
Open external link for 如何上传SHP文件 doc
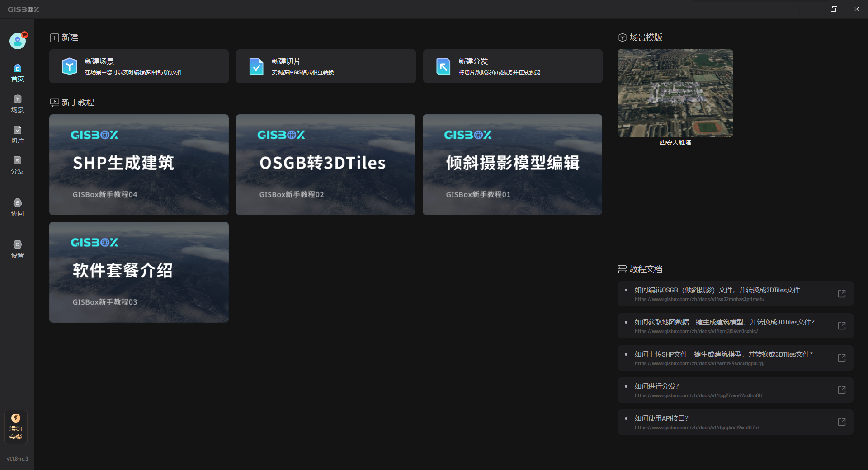click(x=842, y=358)
